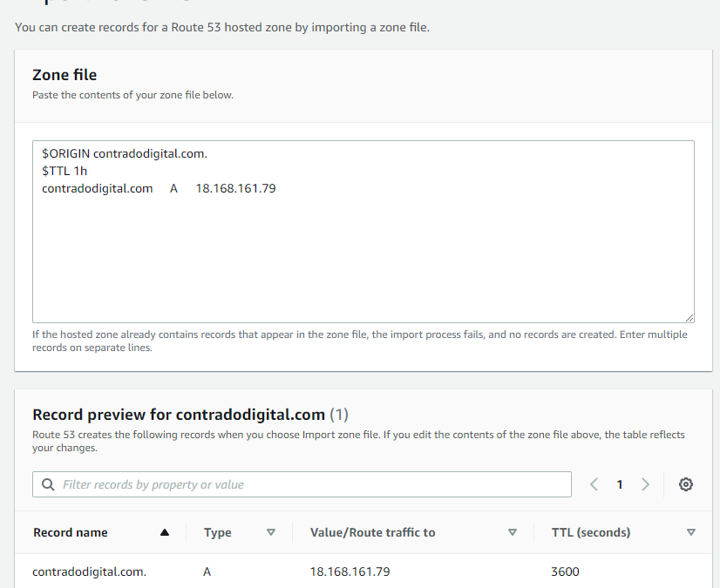Click empty area inside Zone file textarea
The width and height of the screenshot is (720, 588).
pyautogui.click(x=363, y=257)
